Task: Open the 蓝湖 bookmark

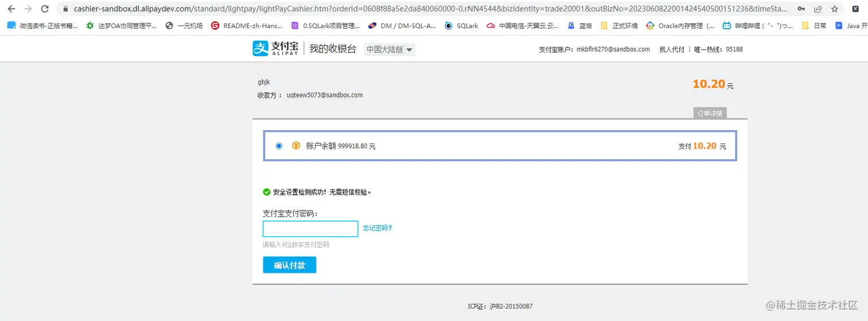Action: (x=580, y=26)
